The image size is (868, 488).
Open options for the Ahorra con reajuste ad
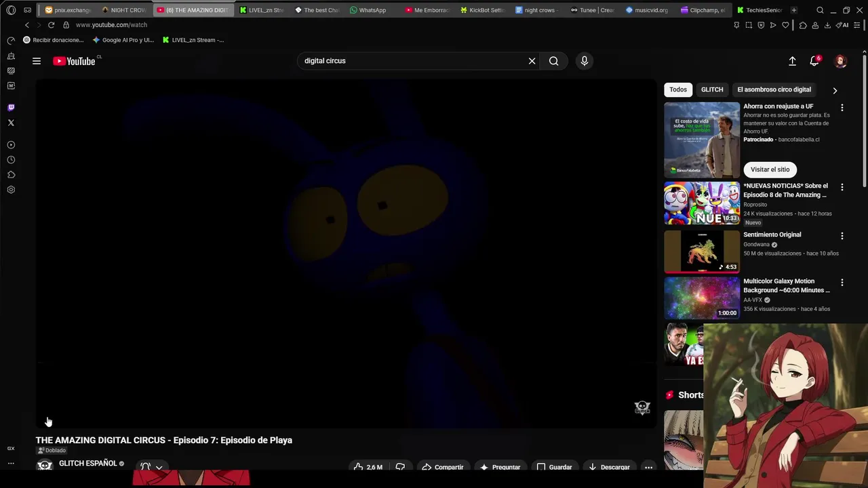[842, 108]
